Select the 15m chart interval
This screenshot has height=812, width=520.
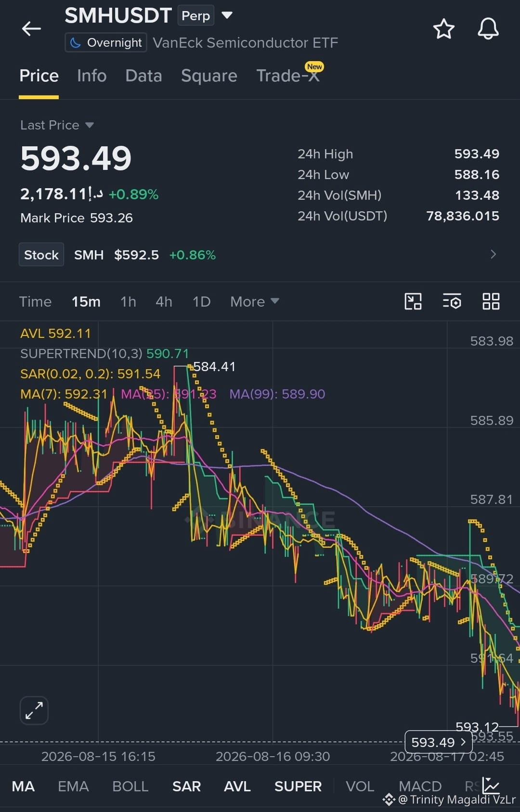(86, 301)
